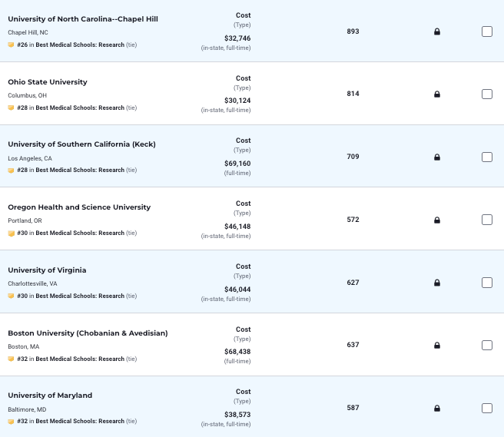Click Boston University's lock icon
This screenshot has width=504, height=437.
click(437, 346)
